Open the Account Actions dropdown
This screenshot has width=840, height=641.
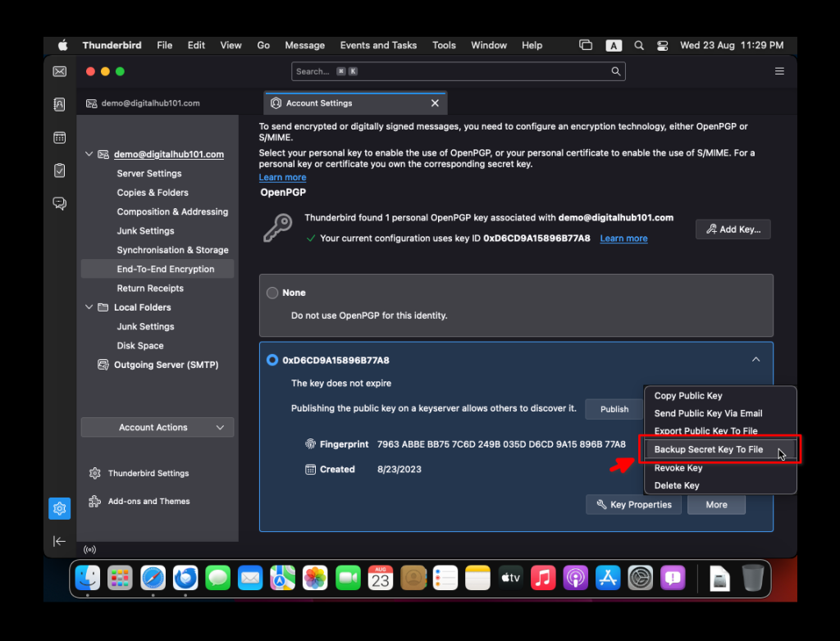pyautogui.click(x=157, y=427)
